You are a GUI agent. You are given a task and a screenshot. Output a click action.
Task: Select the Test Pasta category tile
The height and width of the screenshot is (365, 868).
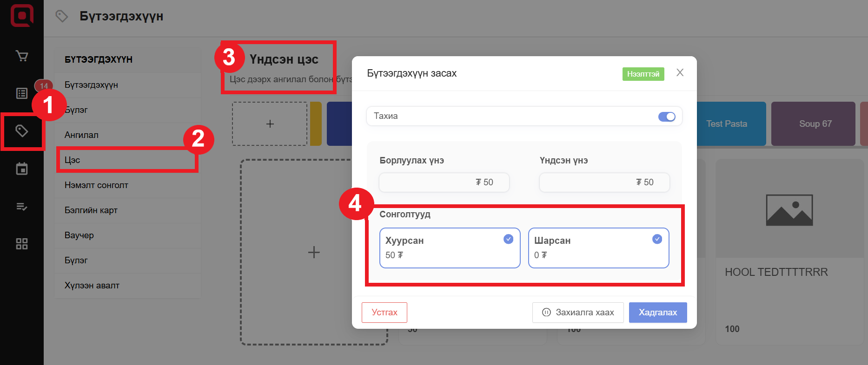[727, 124]
